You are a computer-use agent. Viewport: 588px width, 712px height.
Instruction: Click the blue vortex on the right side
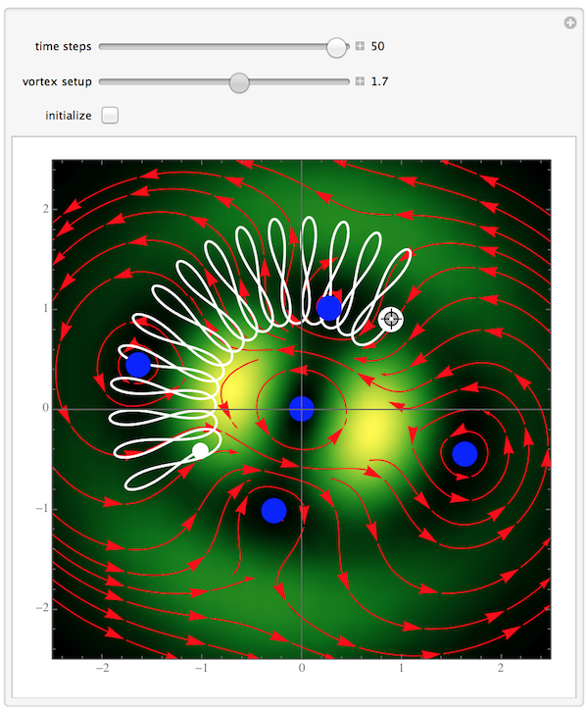[x=465, y=453]
